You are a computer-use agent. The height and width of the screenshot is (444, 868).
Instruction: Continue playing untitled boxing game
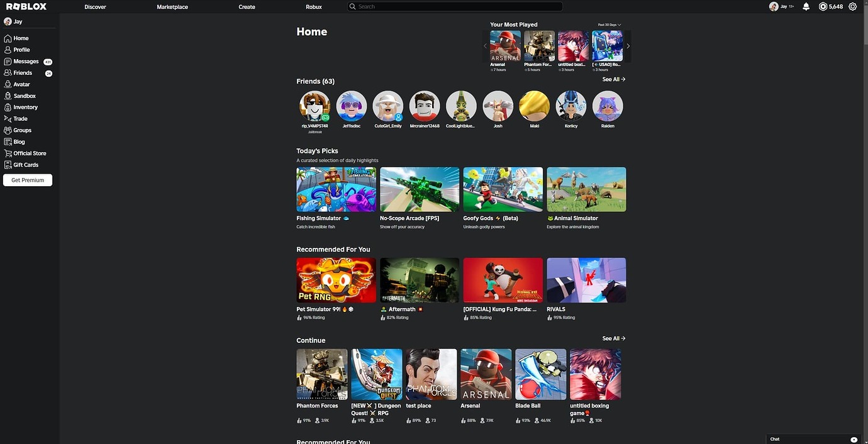coord(596,375)
